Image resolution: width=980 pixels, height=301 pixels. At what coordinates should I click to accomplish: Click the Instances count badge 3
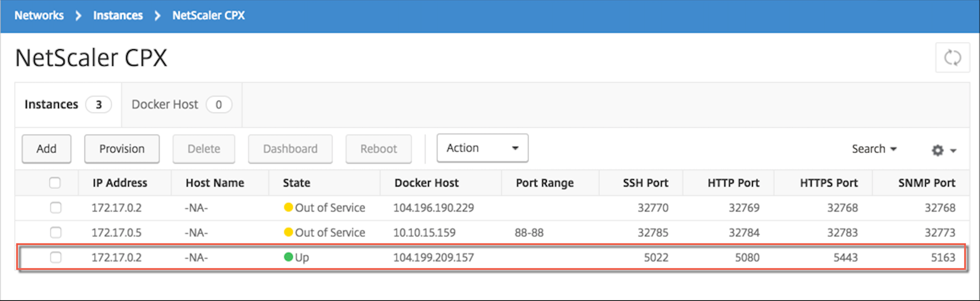tap(99, 105)
